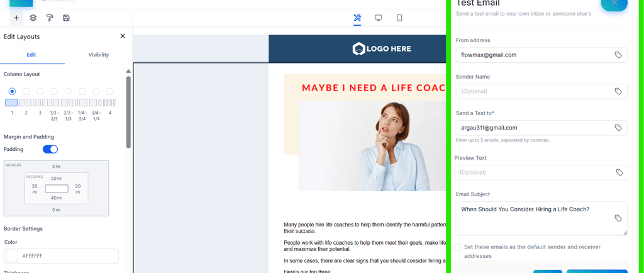Open the add element plus menu
Screen dimensions: 644x273
tap(16, 18)
